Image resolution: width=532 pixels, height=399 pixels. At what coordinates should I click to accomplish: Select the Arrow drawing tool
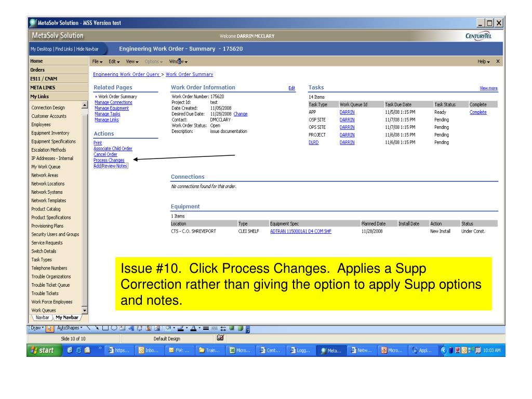pos(97,328)
